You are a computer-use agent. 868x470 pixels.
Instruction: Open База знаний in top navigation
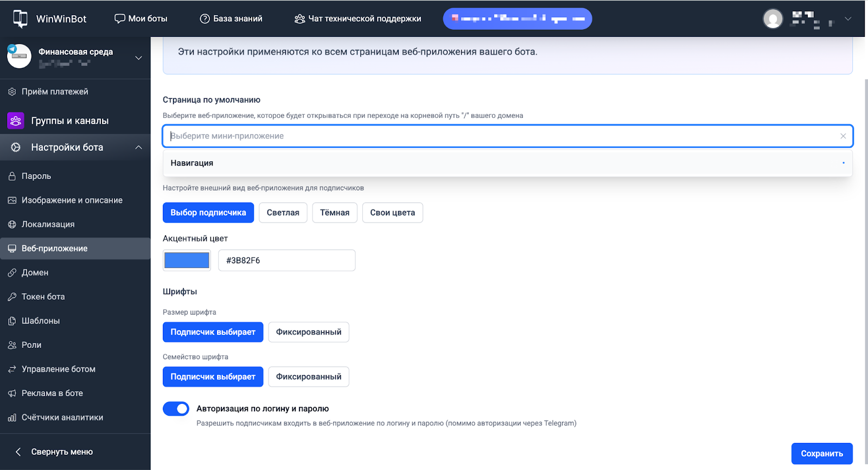pos(231,19)
